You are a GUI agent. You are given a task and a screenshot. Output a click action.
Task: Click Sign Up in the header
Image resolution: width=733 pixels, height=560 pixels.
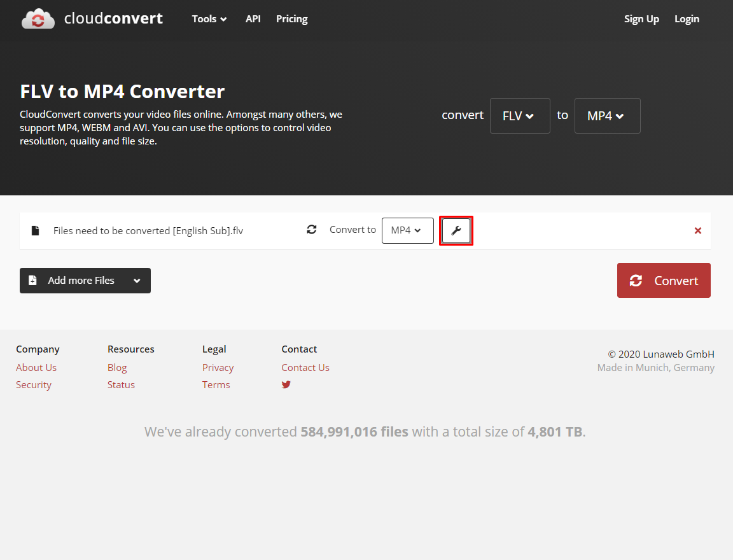641,19
